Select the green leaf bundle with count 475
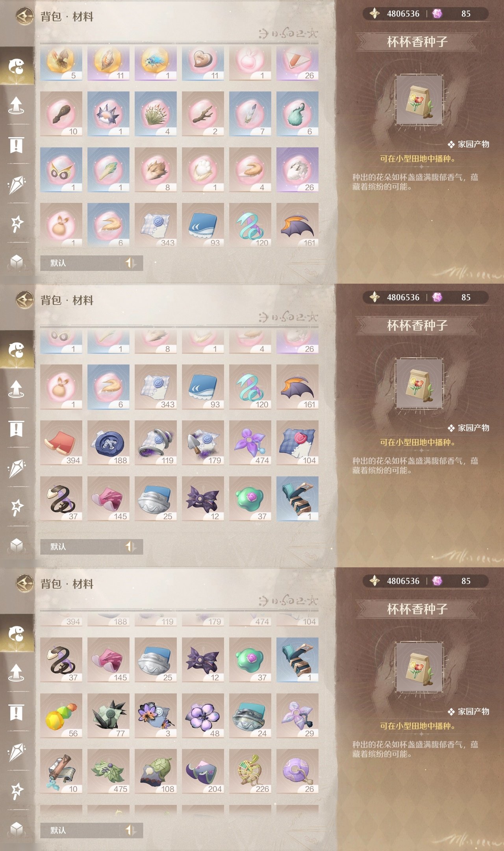Viewport: 504px width, 851px height. [108, 771]
